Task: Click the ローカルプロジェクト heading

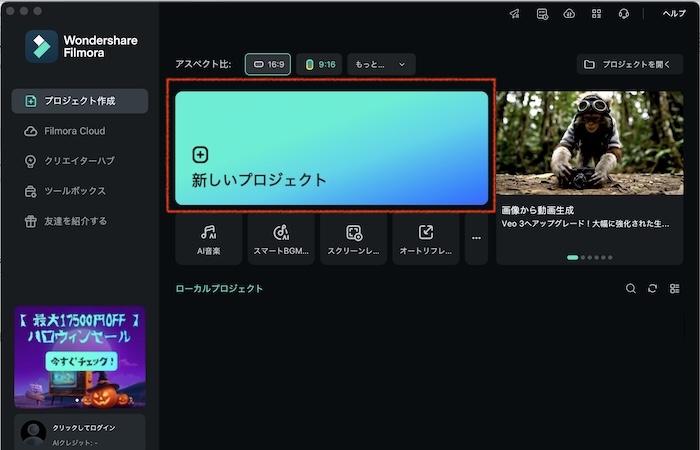Action: coord(219,289)
